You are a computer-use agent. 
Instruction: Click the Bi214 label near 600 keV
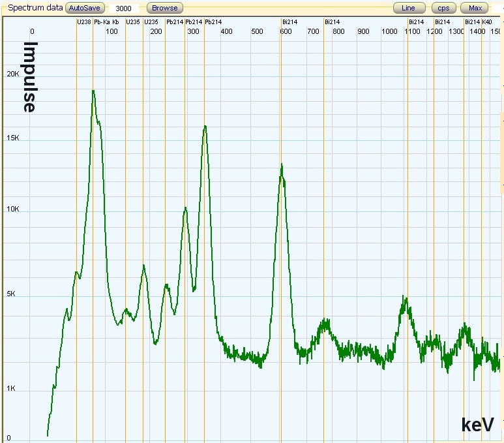[289, 22]
